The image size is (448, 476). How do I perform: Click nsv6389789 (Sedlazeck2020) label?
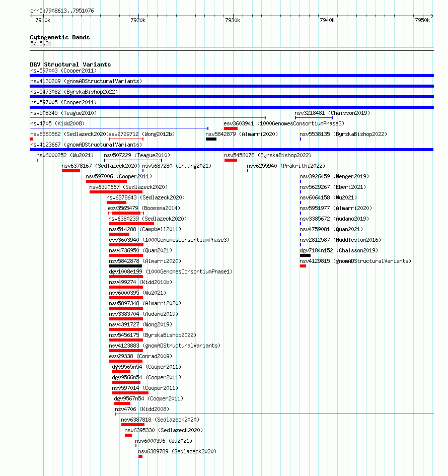(178, 452)
